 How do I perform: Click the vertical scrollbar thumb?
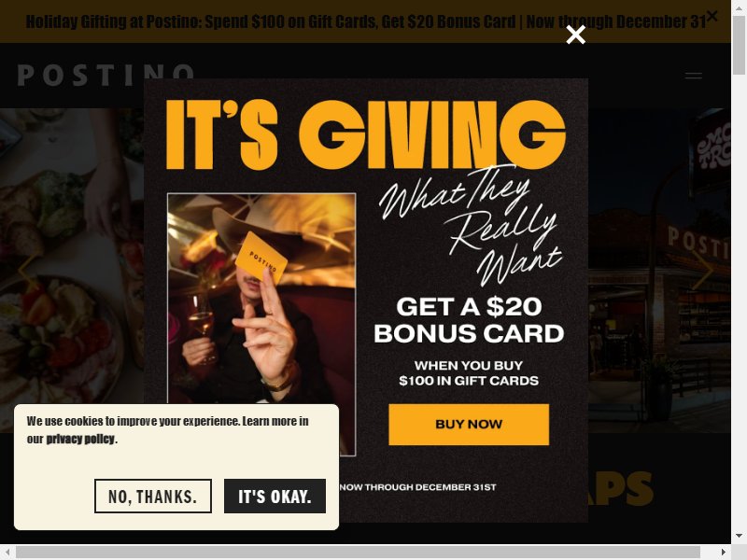point(739,45)
